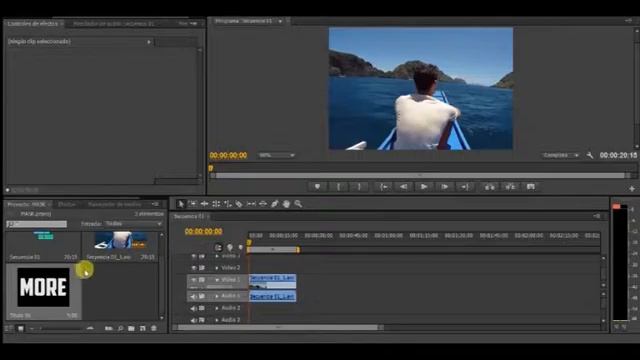Toggle visibility eye of Video 1 track

click(194, 280)
